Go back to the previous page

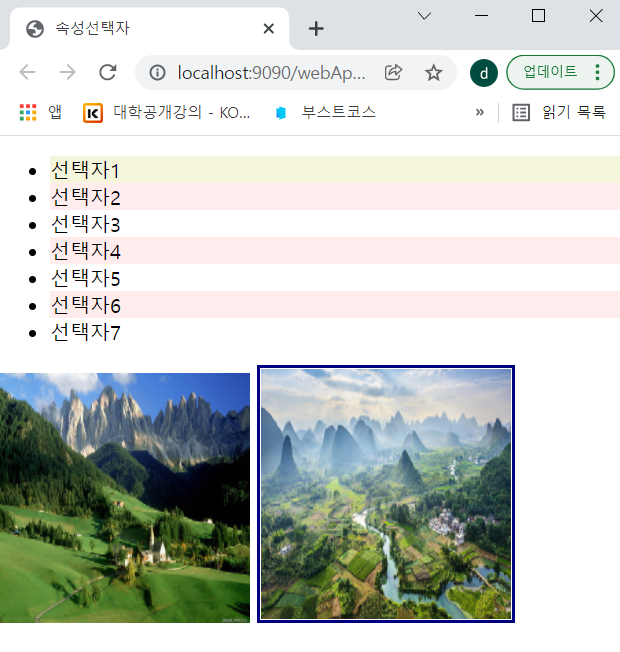point(27,72)
